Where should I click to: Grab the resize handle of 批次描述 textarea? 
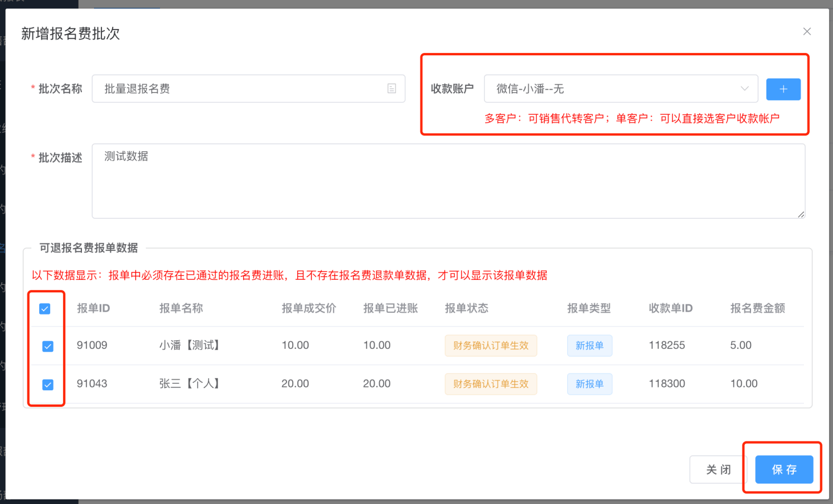coord(801,214)
